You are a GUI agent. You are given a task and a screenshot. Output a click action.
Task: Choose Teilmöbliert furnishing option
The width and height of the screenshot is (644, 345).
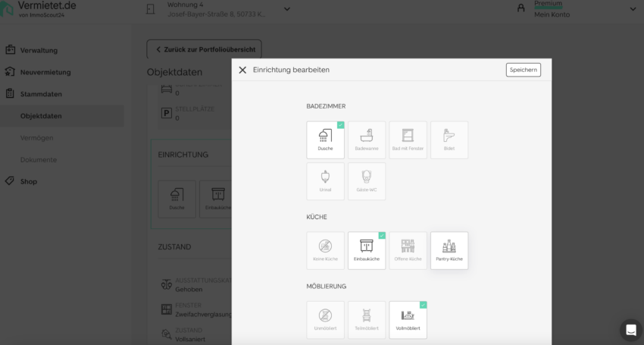(367, 320)
